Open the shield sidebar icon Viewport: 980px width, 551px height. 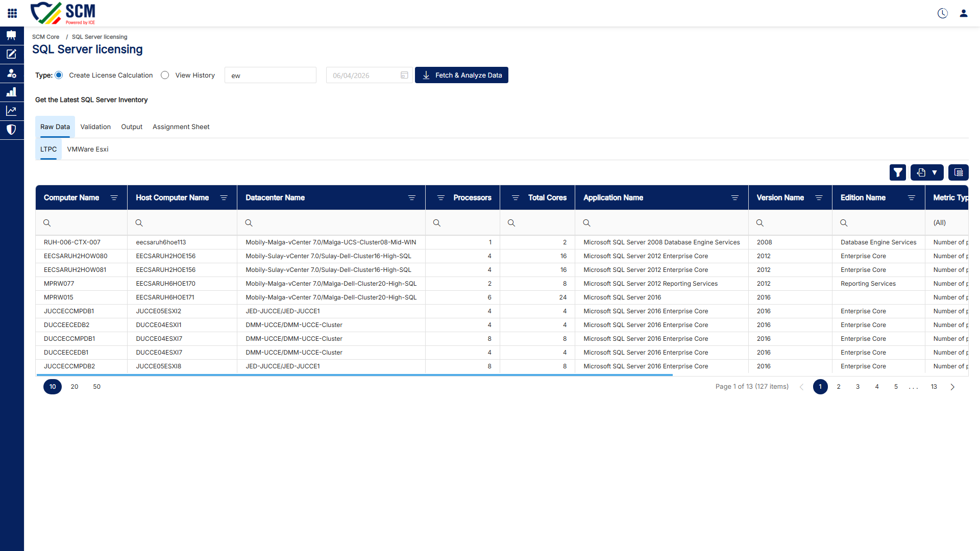(x=11, y=130)
